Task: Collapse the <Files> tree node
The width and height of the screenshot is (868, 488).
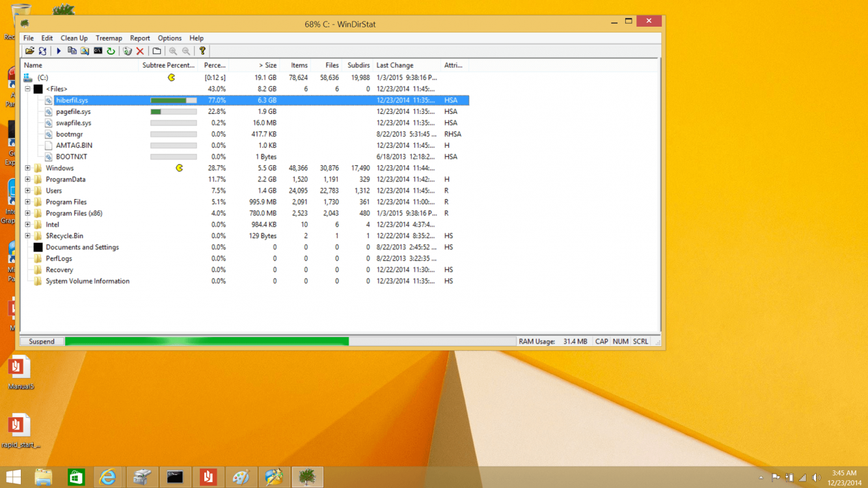Action: [28, 89]
